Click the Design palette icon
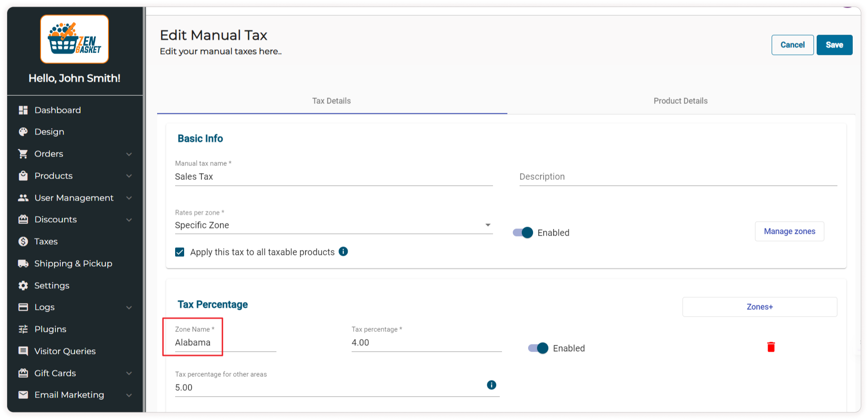Image resolution: width=868 pixels, height=420 pixels. [x=23, y=132]
